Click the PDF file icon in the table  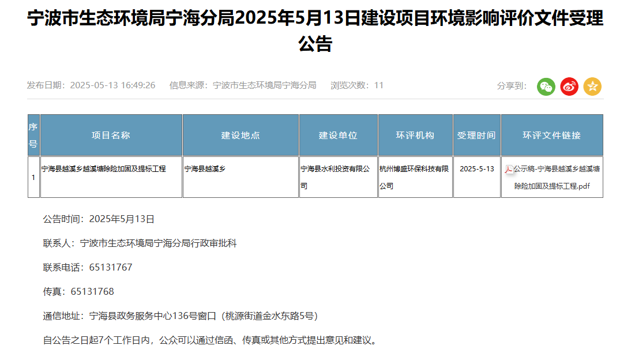click(509, 169)
